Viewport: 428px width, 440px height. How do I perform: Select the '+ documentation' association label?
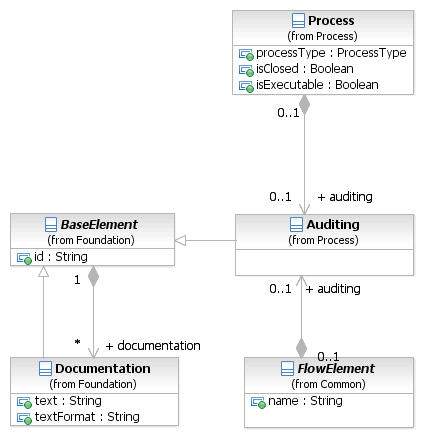[x=153, y=346]
